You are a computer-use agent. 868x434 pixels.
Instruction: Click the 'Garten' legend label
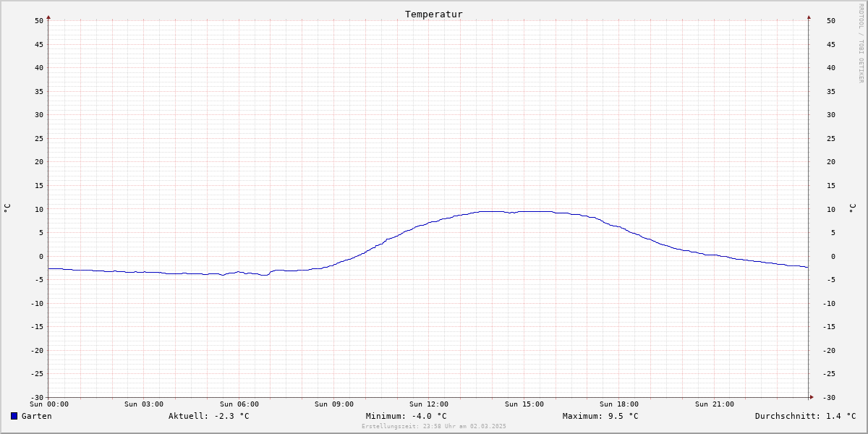coord(37,416)
